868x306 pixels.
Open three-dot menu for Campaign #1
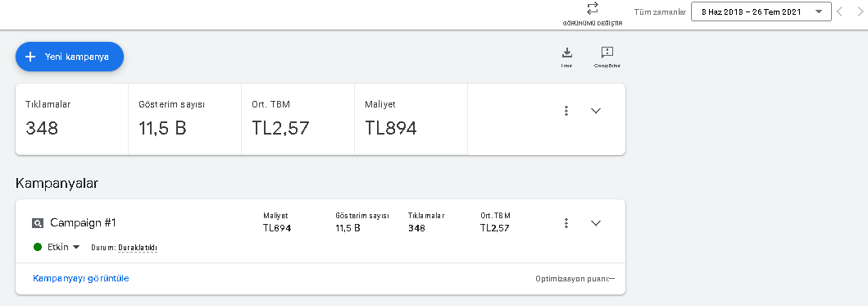point(566,223)
